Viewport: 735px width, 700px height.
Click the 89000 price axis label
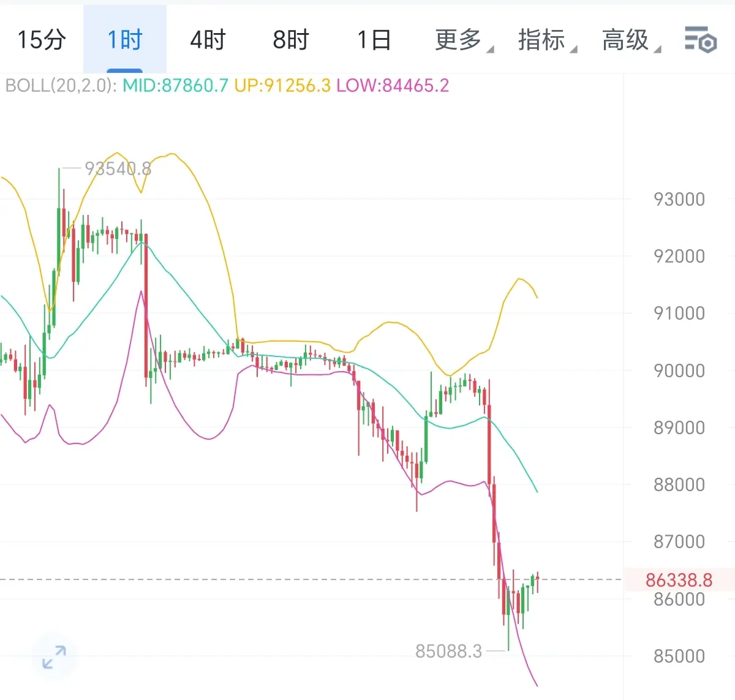click(x=679, y=427)
